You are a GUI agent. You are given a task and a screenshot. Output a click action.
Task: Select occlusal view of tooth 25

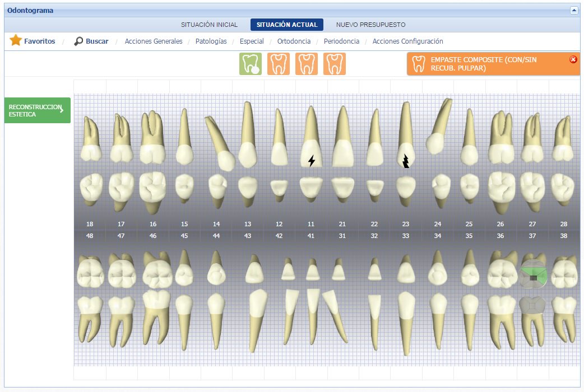[469, 189]
